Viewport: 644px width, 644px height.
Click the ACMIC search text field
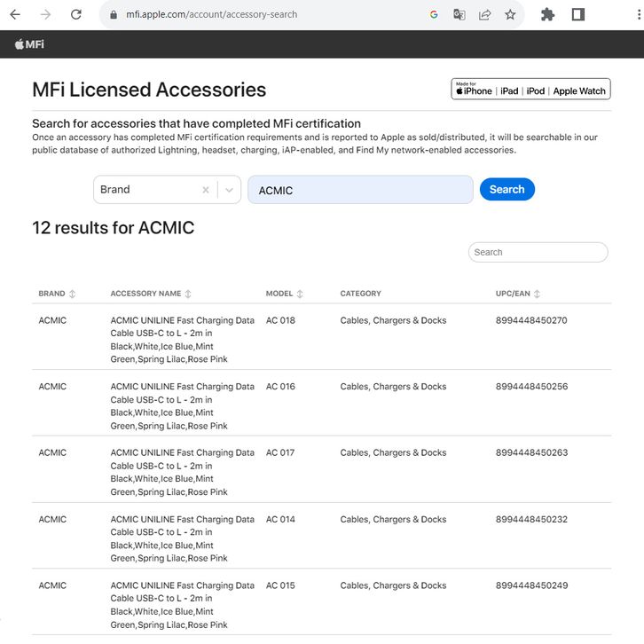click(x=359, y=190)
